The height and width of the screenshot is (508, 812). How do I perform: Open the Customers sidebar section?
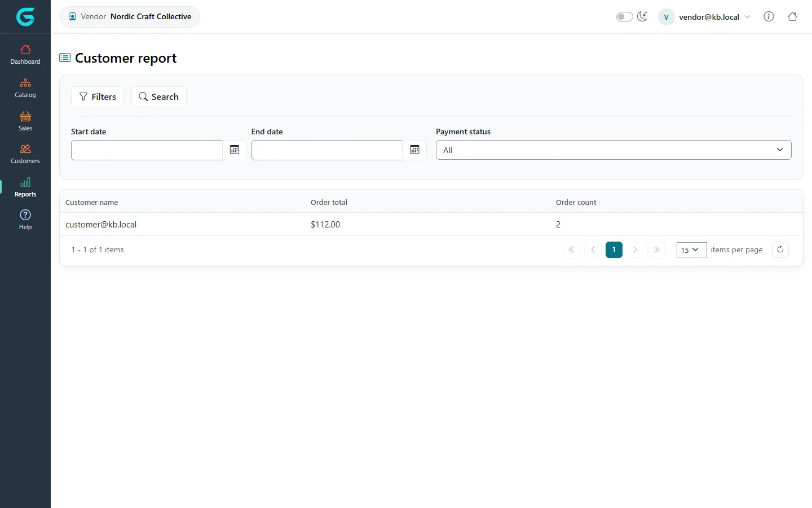(x=25, y=154)
